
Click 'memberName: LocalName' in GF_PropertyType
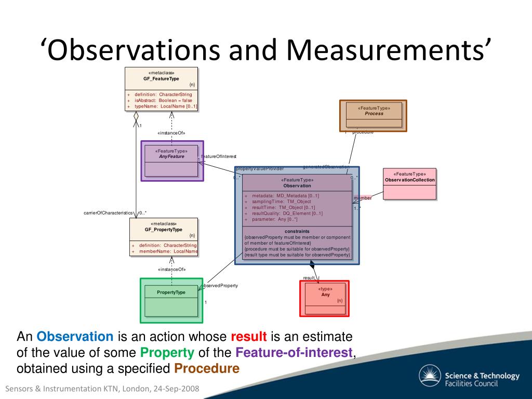[x=168, y=251]
